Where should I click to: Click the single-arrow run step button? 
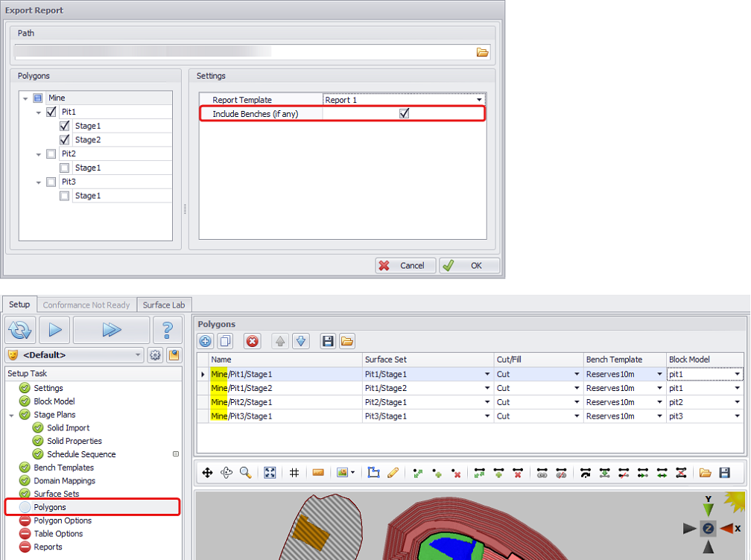54,330
